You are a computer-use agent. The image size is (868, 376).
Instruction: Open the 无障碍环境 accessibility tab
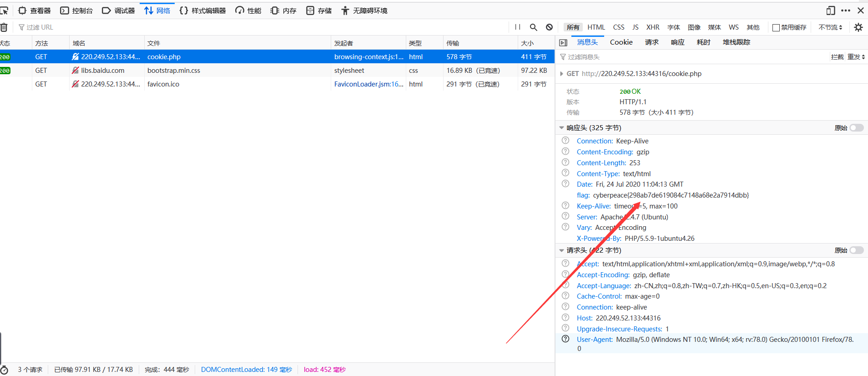pos(364,10)
